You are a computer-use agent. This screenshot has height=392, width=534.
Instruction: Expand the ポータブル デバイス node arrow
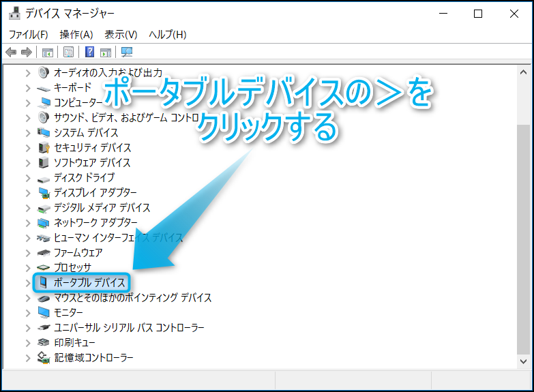(x=28, y=282)
